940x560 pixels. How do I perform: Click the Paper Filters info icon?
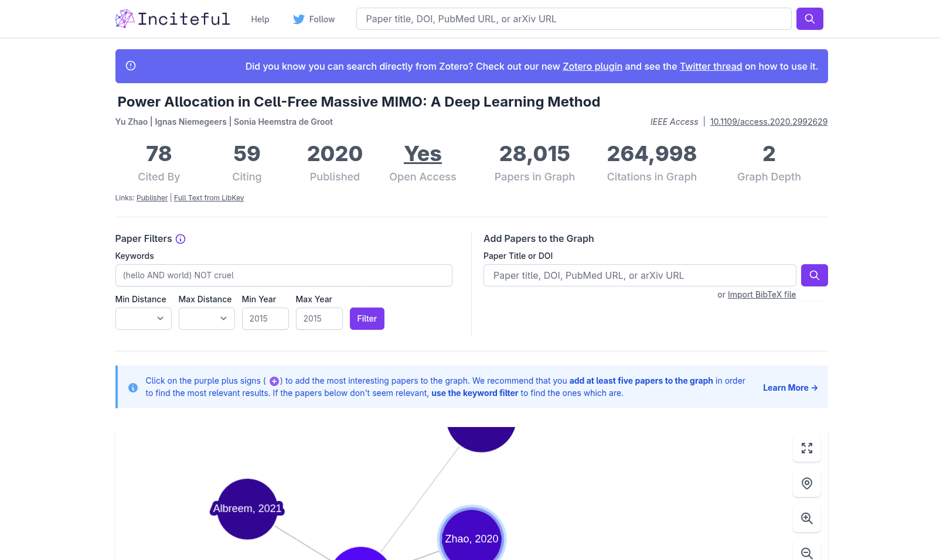pyautogui.click(x=180, y=239)
